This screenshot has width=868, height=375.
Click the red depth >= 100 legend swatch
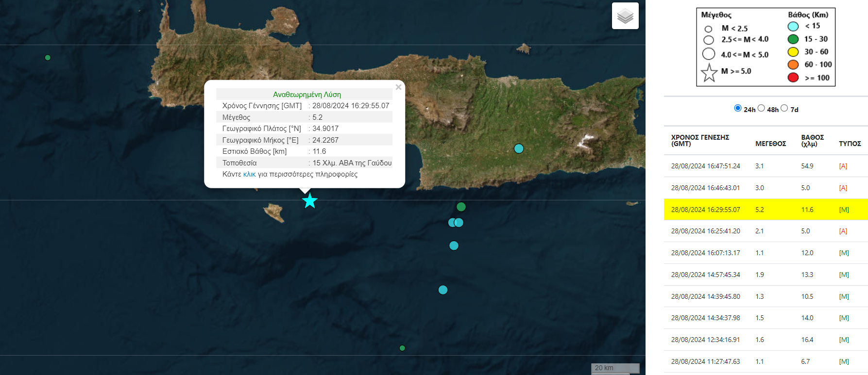point(793,78)
